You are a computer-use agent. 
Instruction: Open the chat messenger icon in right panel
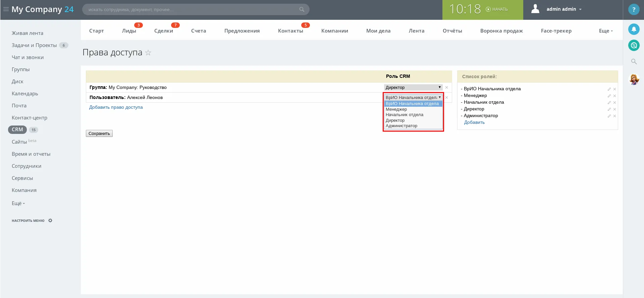(x=634, y=45)
